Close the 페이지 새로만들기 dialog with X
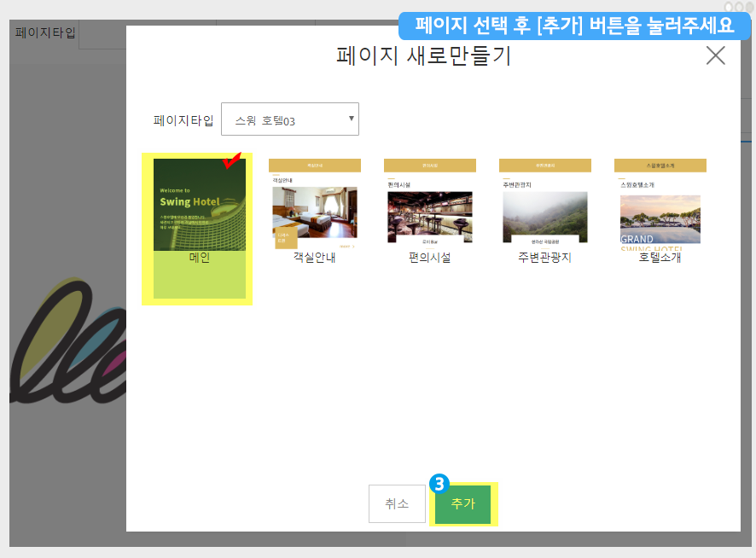The image size is (756, 558). [715, 56]
